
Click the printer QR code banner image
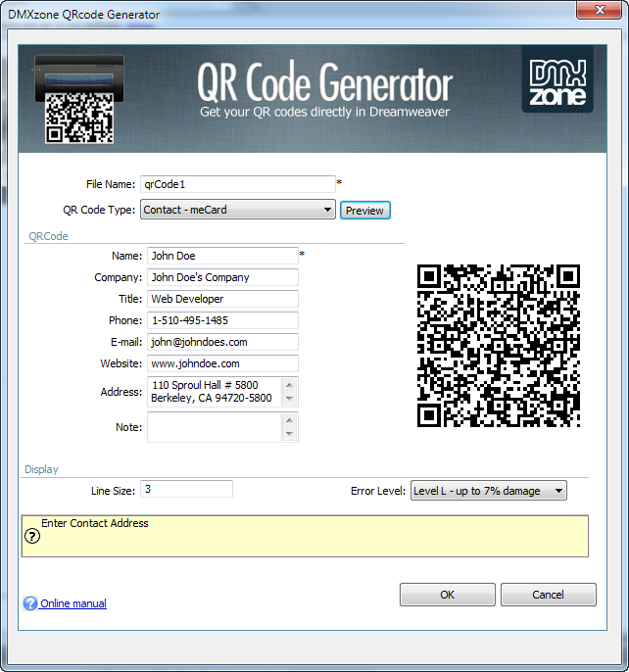(x=79, y=99)
